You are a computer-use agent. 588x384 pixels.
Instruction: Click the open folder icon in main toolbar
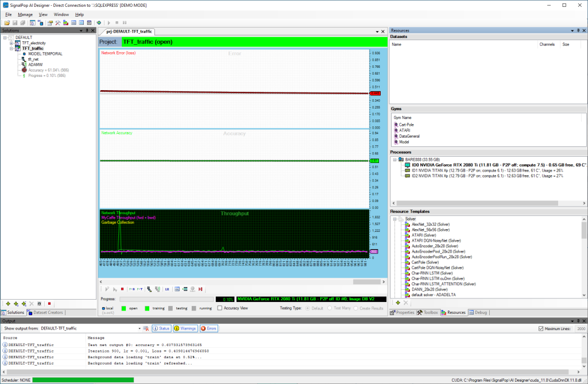(x=7, y=22)
